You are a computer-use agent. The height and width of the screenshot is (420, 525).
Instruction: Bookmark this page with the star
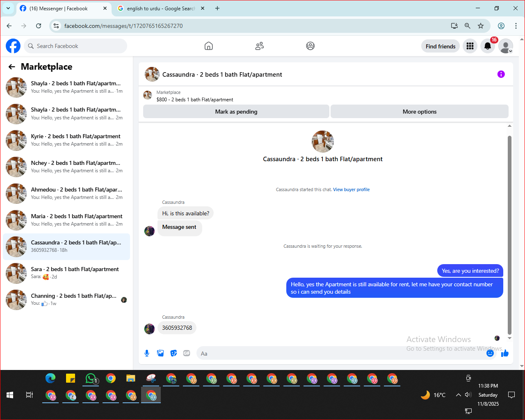click(481, 26)
